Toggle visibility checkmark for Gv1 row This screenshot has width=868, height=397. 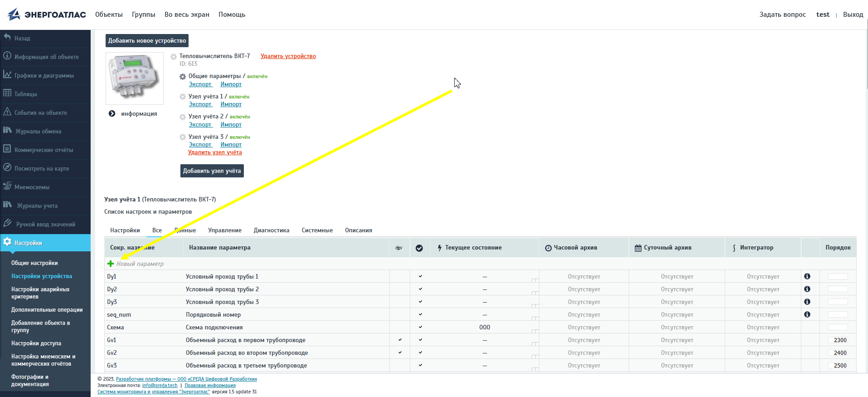tap(400, 340)
